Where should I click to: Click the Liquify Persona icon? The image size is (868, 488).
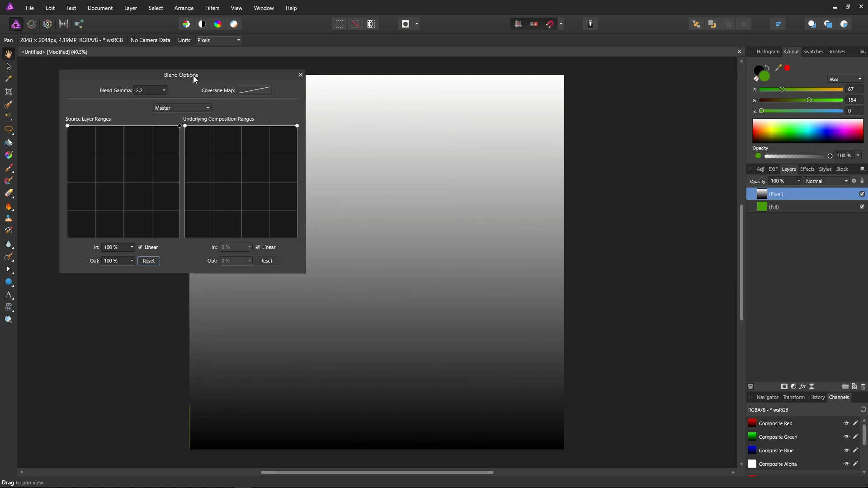32,24
